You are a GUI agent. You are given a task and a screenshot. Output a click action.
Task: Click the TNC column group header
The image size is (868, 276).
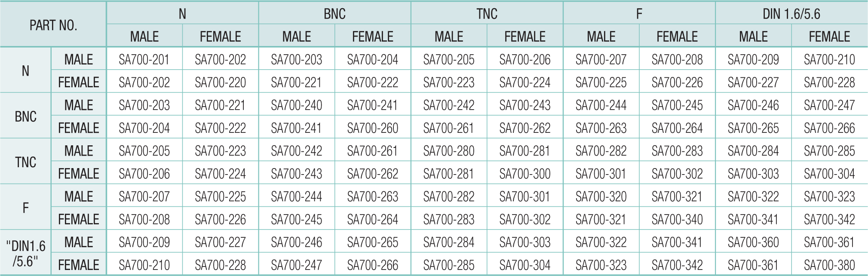pos(487,14)
